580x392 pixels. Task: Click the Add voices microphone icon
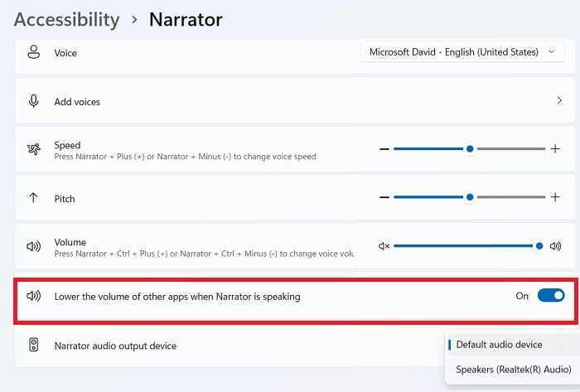click(x=34, y=101)
